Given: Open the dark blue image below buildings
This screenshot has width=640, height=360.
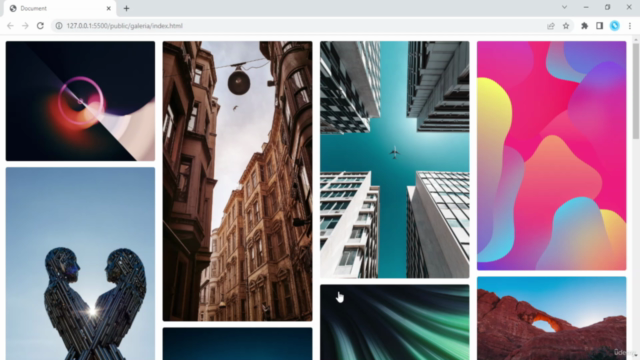Looking at the screenshot, I should pyautogui.click(x=238, y=344).
